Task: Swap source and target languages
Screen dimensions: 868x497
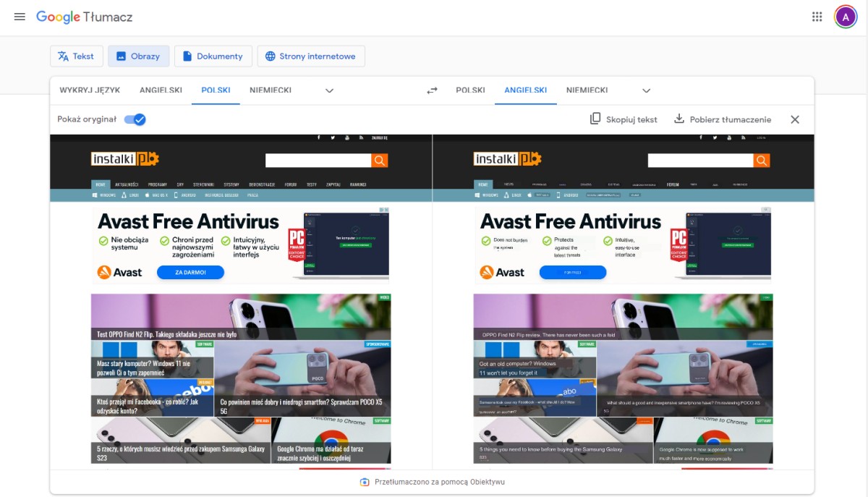Action: coord(432,90)
